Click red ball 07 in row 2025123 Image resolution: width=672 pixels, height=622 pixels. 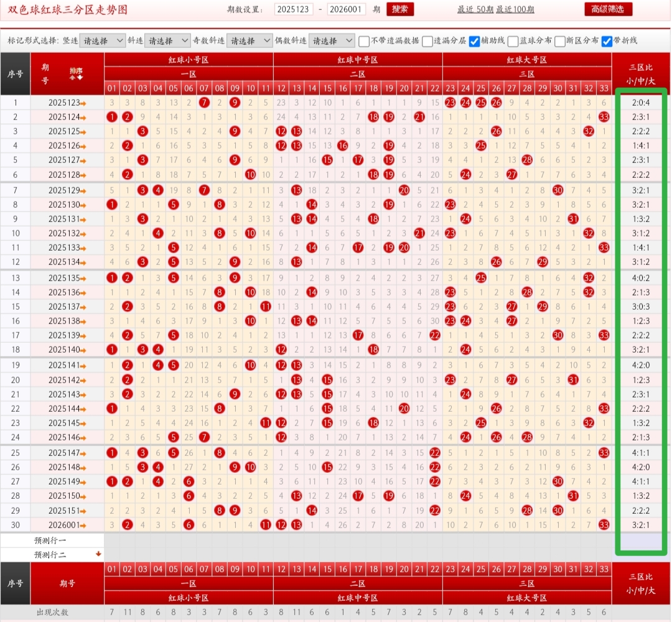tap(204, 103)
